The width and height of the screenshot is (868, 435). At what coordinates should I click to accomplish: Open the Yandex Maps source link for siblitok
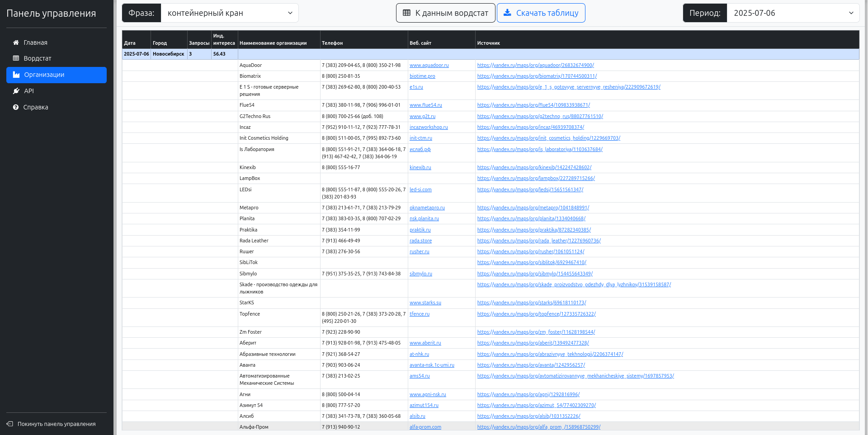pos(532,262)
